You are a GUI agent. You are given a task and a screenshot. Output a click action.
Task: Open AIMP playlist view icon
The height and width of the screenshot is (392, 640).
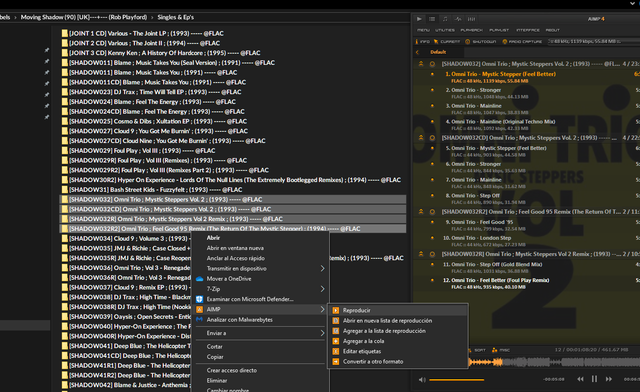[x=432, y=19]
